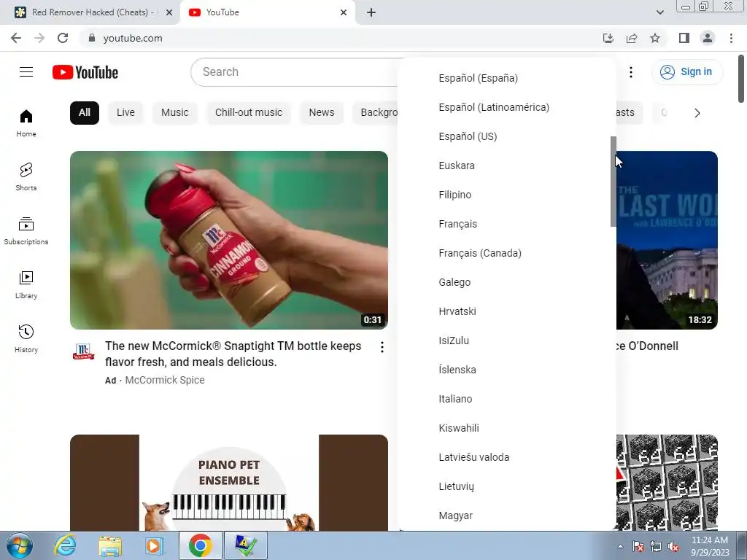Go to Home in the sidebar
Viewport: 747px width, 560px height.
26,122
